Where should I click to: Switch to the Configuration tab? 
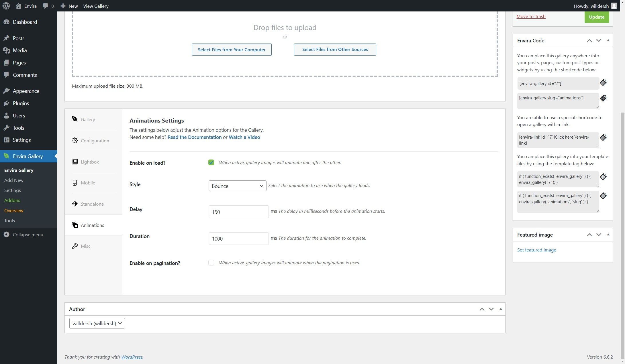[x=93, y=141]
